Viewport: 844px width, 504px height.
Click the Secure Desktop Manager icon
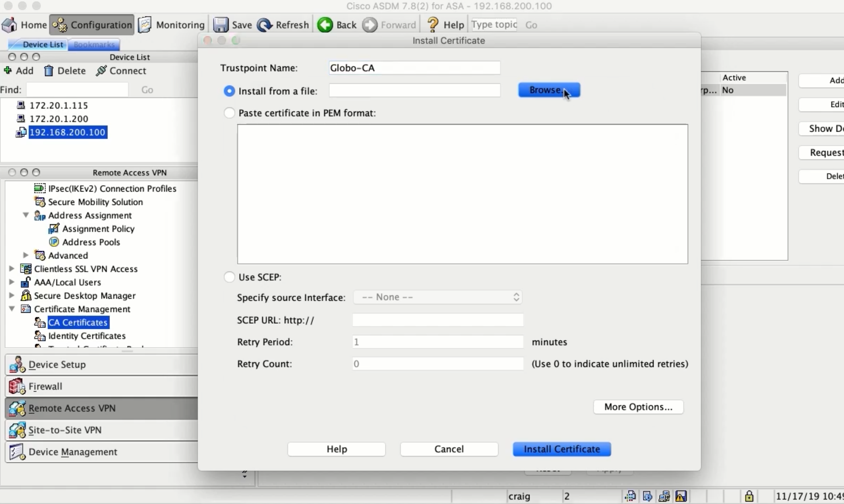coord(26,295)
